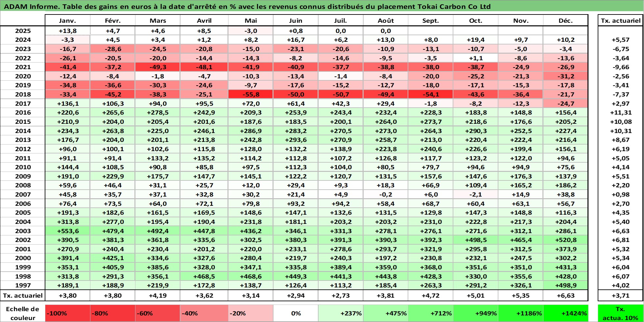Select cell -55,8 in the 2018 row
644x322 pixels.
(250, 94)
